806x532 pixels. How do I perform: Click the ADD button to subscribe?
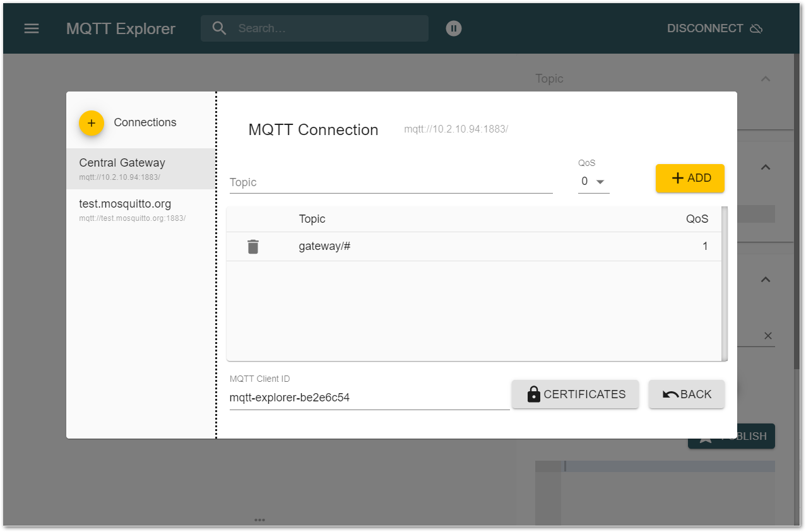pyautogui.click(x=690, y=179)
